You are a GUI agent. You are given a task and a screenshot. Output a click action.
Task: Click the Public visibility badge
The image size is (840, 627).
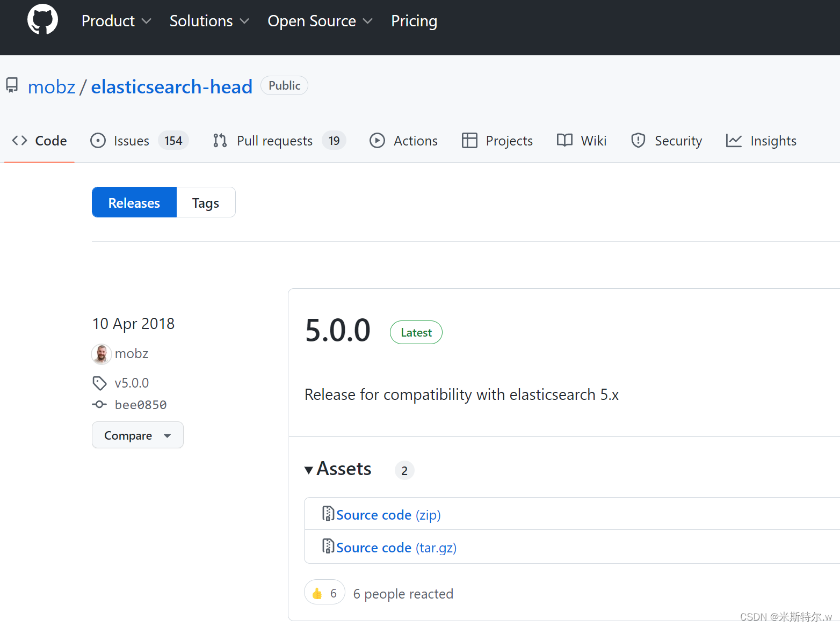[284, 85]
